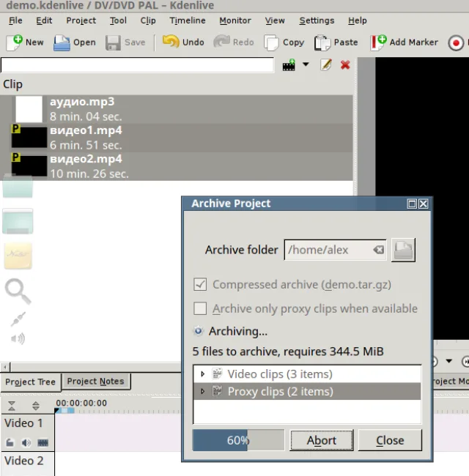Click the Paste toolbar button

336,42
